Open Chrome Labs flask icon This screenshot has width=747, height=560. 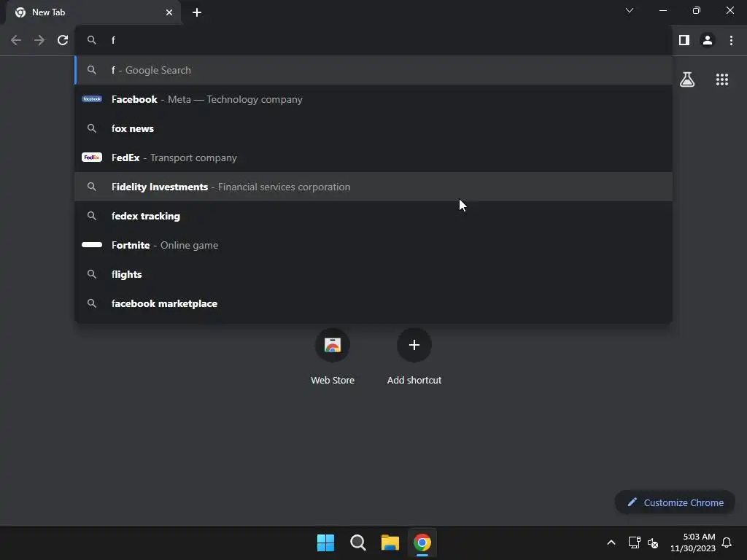pyautogui.click(x=687, y=79)
